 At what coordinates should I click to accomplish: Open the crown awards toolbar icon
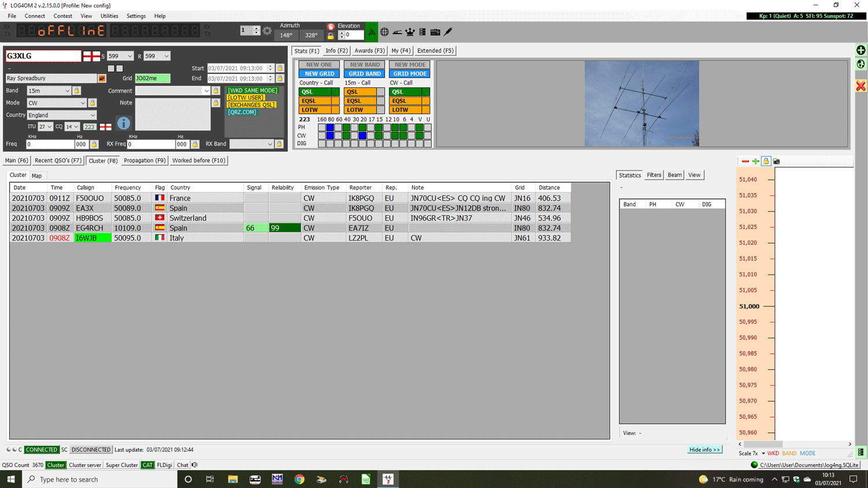point(410,32)
